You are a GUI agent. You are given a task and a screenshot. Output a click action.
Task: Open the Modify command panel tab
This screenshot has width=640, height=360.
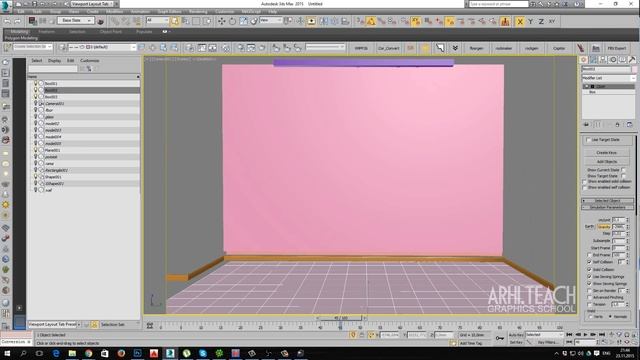[x=593, y=60]
